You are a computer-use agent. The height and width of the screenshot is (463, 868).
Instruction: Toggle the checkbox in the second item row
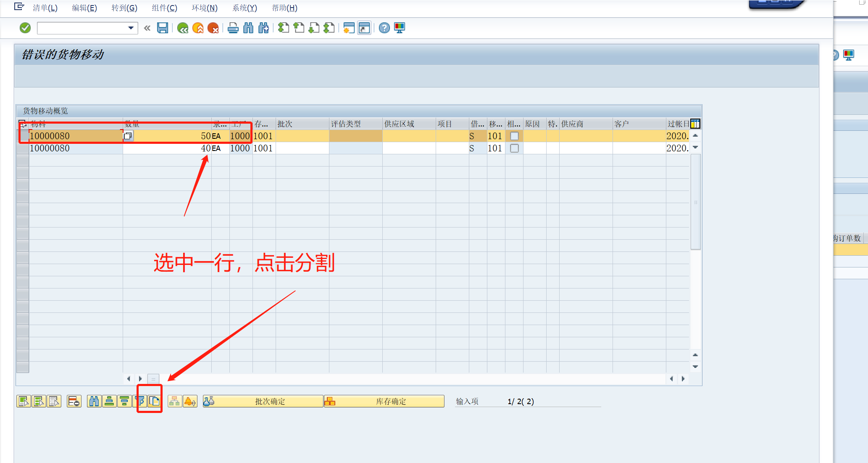[x=514, y=148]
